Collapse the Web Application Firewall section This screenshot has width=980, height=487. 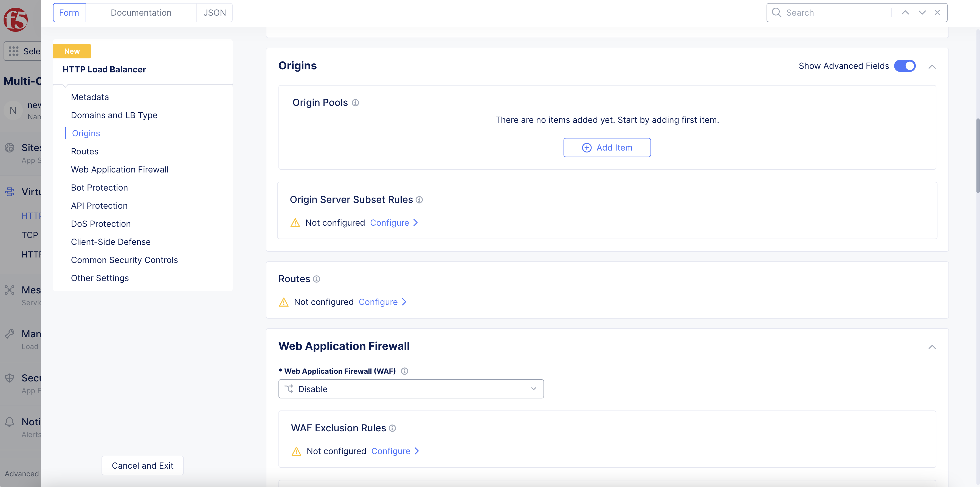933,347
